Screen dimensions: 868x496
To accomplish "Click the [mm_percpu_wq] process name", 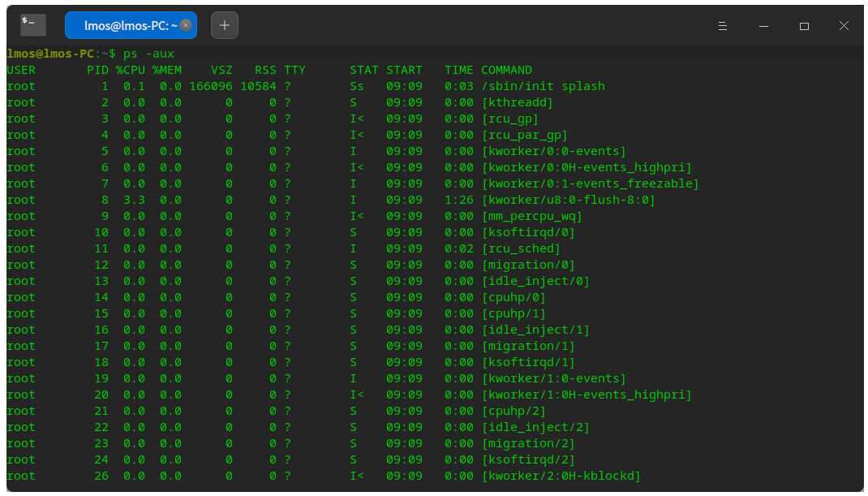I will (x=531, y=216).
